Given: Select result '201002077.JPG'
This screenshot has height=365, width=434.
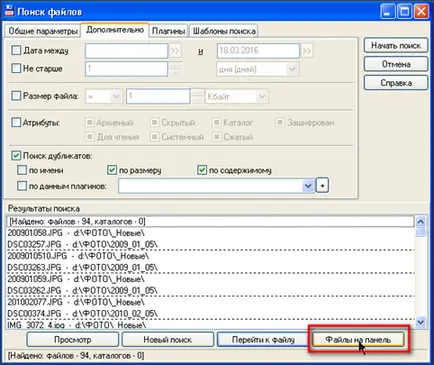Looking at the screenshot, I should coord(210,302).
